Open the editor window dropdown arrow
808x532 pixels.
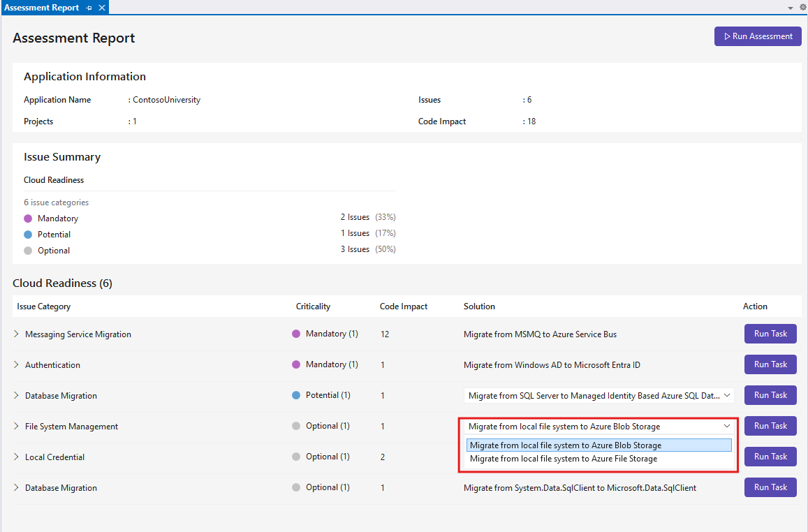(790, 7)
